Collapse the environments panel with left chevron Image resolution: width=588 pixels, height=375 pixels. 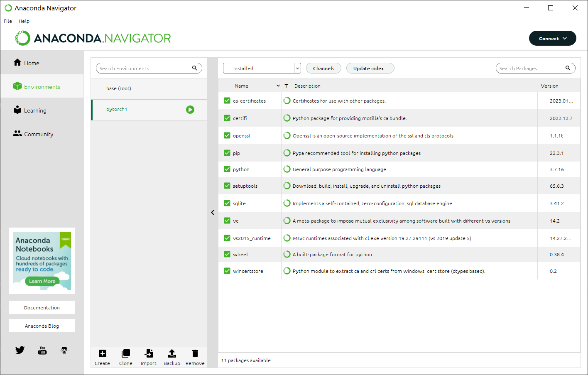213,212
